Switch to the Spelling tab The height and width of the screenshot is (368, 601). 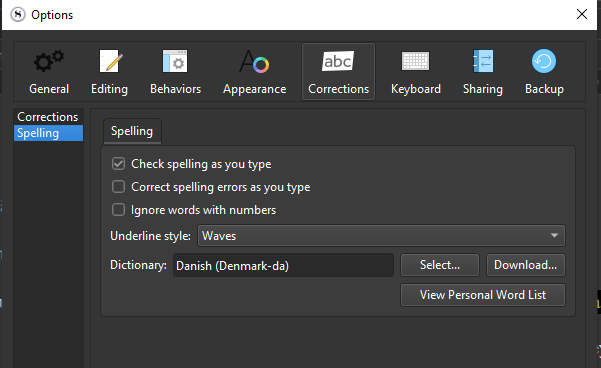point(132,131)
